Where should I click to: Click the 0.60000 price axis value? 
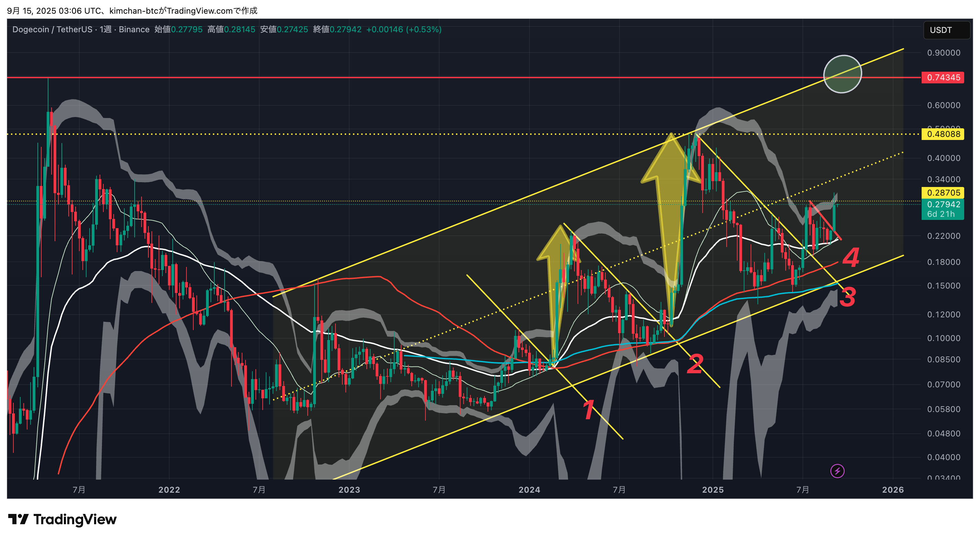tap(944, 105)
